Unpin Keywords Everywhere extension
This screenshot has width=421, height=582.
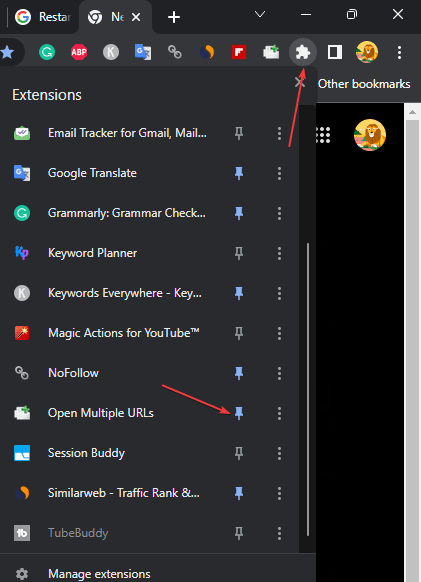pyautogui.click(x=239, y=293)
